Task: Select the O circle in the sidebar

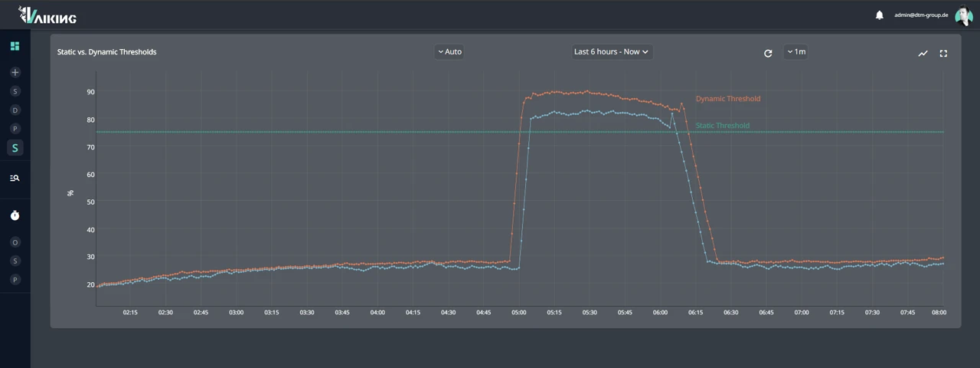Action: click(x=15, y=242)
